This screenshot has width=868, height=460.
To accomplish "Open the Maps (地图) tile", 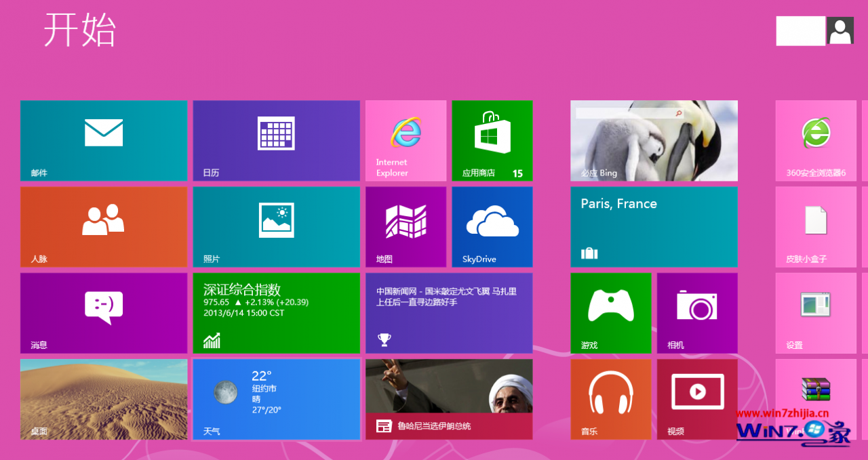I will pyautogui.click(x=406, y=227).
